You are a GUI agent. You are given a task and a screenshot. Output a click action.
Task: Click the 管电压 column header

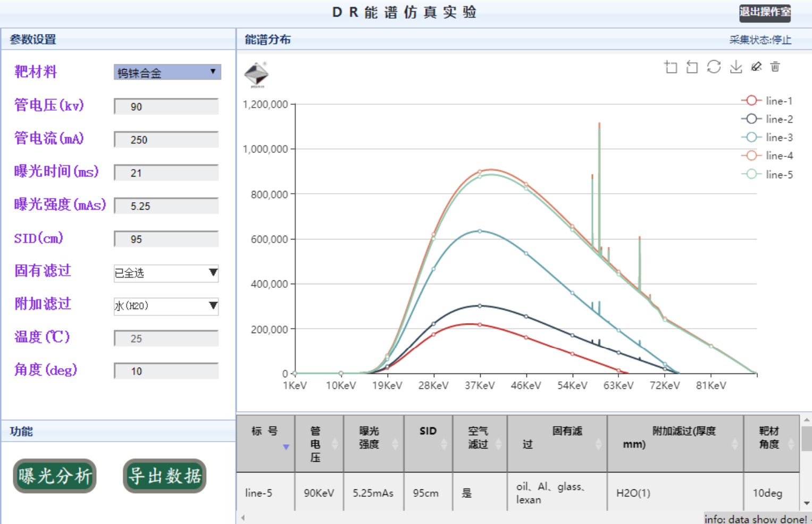click(316, 444)
